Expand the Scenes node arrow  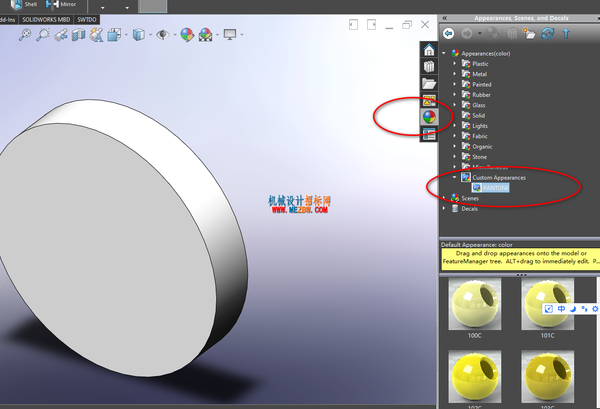pyautogui.click(x=444, y=198)
